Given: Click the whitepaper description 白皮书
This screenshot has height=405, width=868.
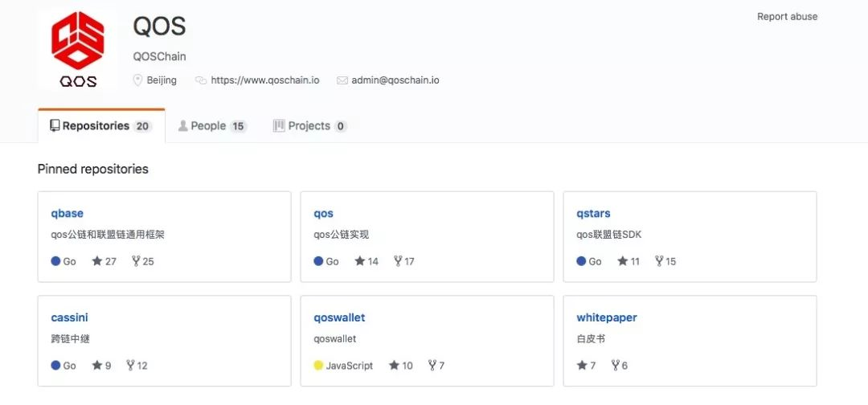Looking at the screenshot, I should click(591, 338).
